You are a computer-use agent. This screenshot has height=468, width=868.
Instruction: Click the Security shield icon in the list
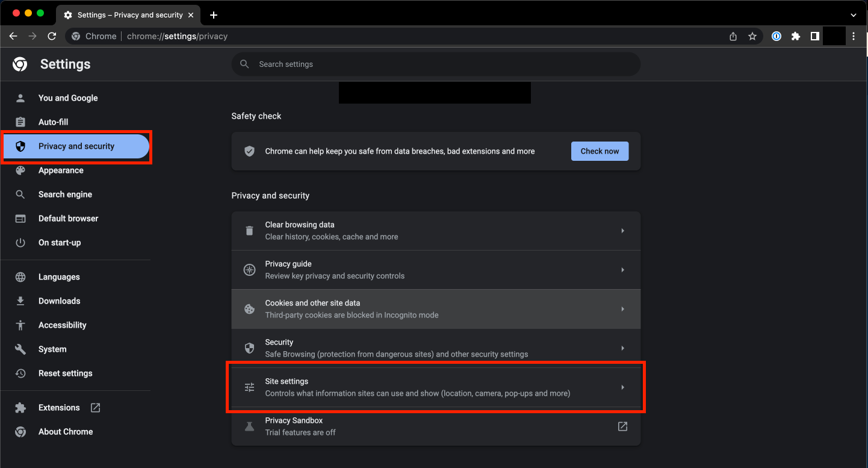pyautogui.click(x=249, y=348)
